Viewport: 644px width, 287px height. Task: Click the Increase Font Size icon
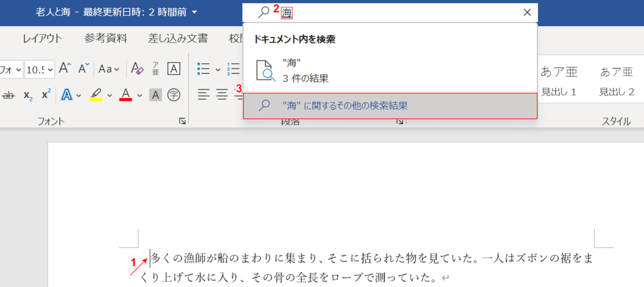click(x=65, y=69)
